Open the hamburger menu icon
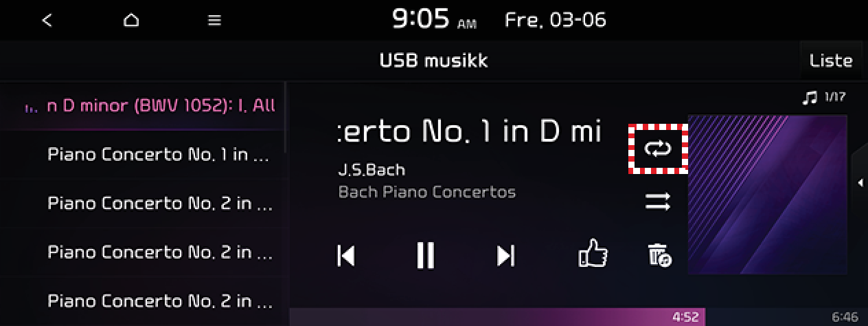This screenshot has width=868, height=326. [x=215, y=21]
